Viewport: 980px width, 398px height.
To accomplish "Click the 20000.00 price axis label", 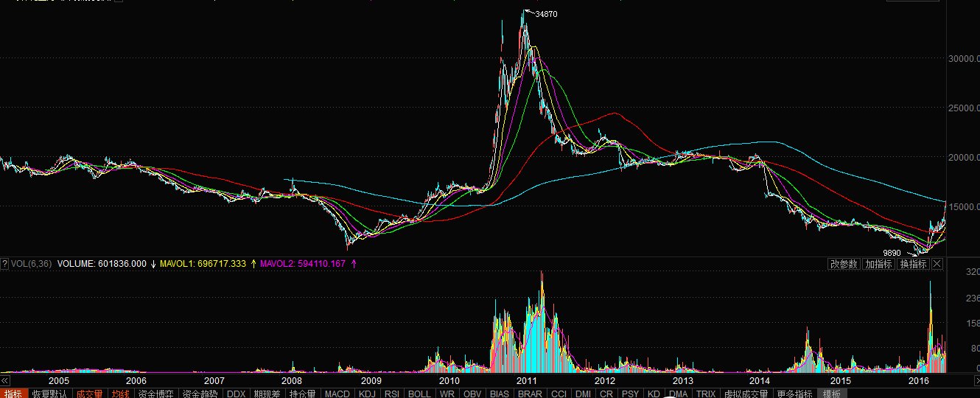I will pos(963,157).
